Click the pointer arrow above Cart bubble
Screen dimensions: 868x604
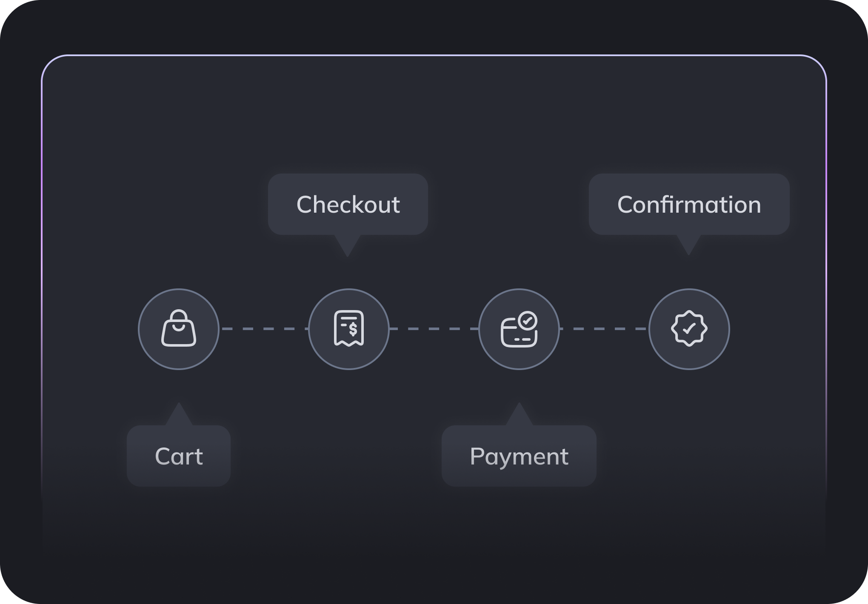coord(179,414)
